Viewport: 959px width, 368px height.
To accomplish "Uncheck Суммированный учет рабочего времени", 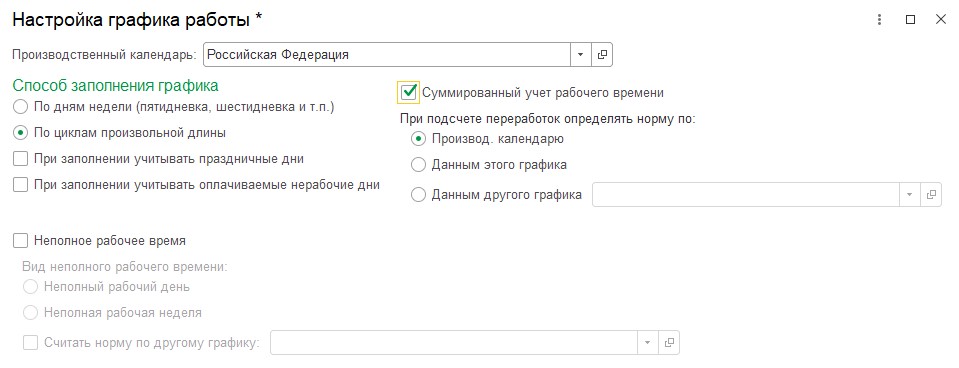I will (408, 92).
